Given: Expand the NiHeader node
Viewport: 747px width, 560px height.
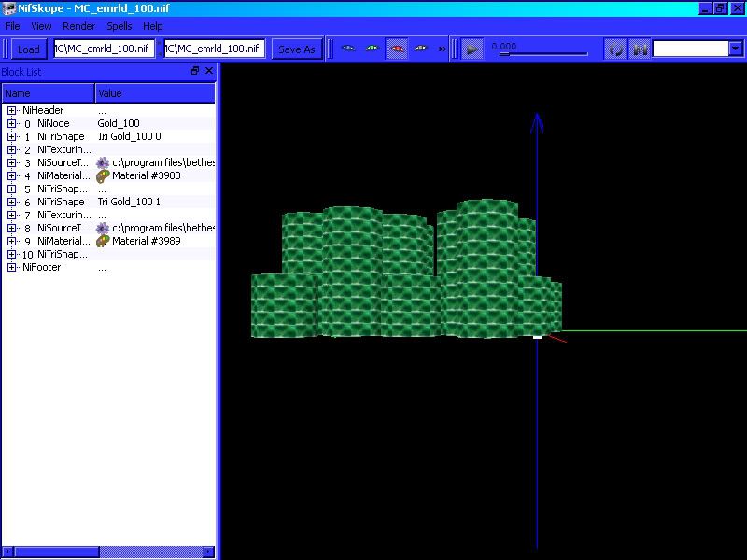Looking at the screenshot, I should click(x=11, y=110).
